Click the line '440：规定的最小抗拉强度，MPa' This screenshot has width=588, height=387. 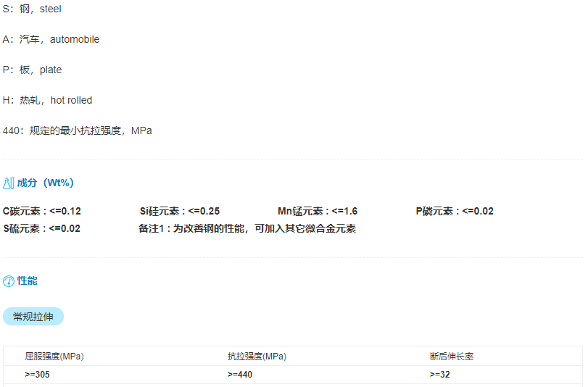click(x=78, y=130)
